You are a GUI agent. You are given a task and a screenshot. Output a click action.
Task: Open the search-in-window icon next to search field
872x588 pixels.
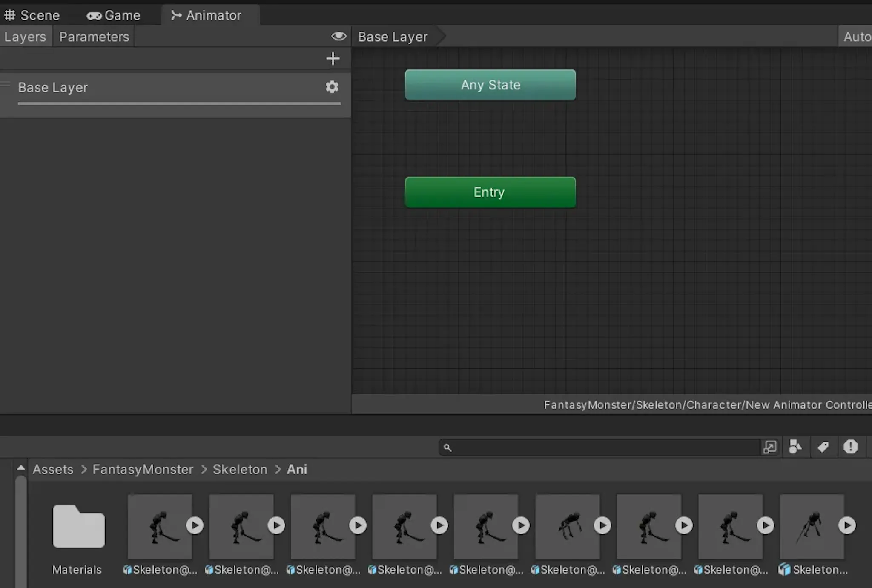(770, 447)
